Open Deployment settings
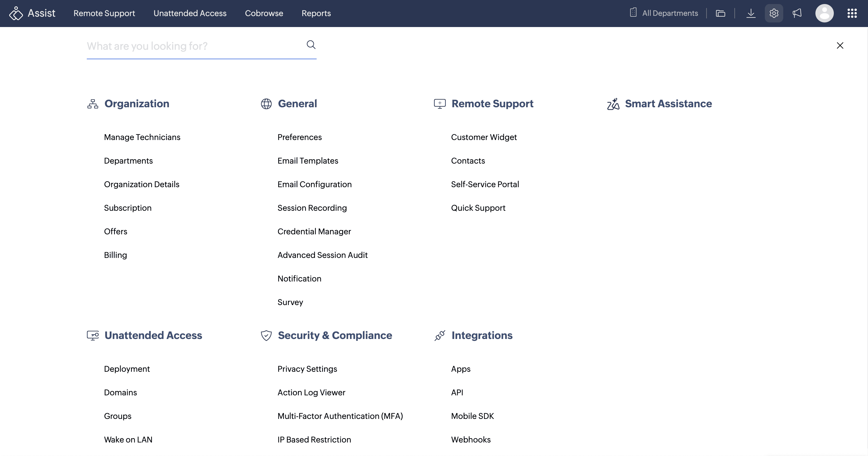 point(127,369)
